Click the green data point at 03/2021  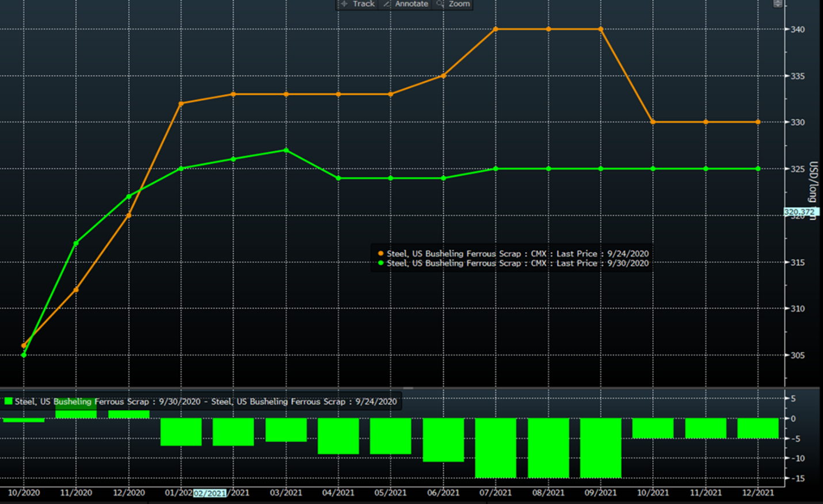point(286,150)
